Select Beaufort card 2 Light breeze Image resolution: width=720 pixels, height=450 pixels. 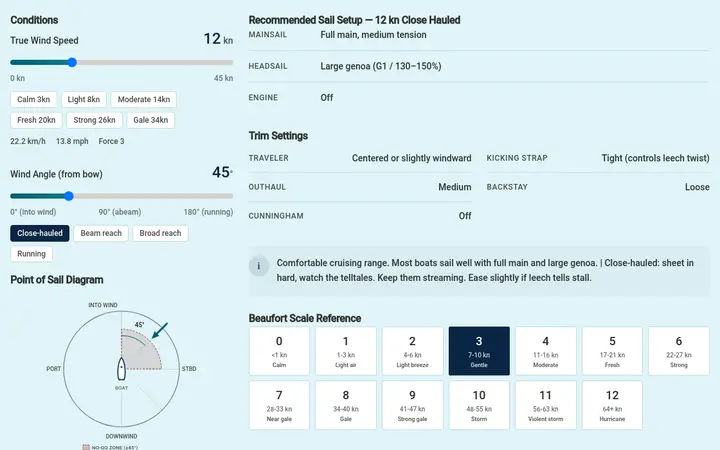click(412, 351)
